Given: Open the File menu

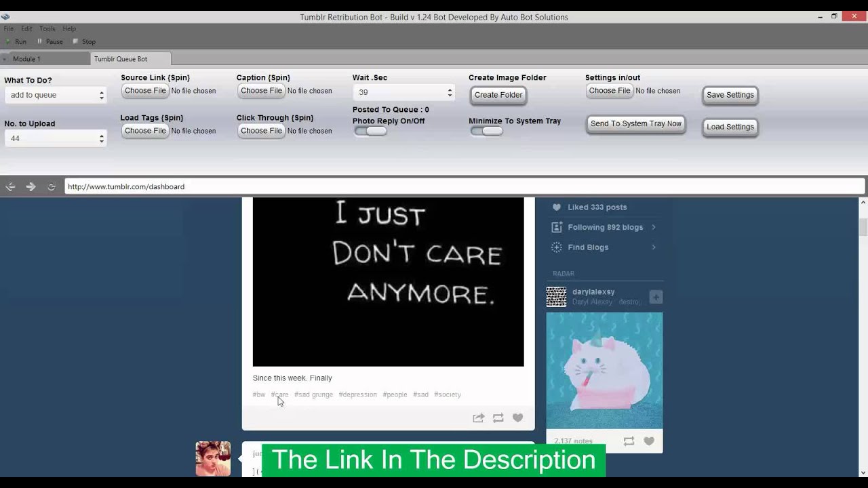Looking at the screenshot, I should [8, 28].
